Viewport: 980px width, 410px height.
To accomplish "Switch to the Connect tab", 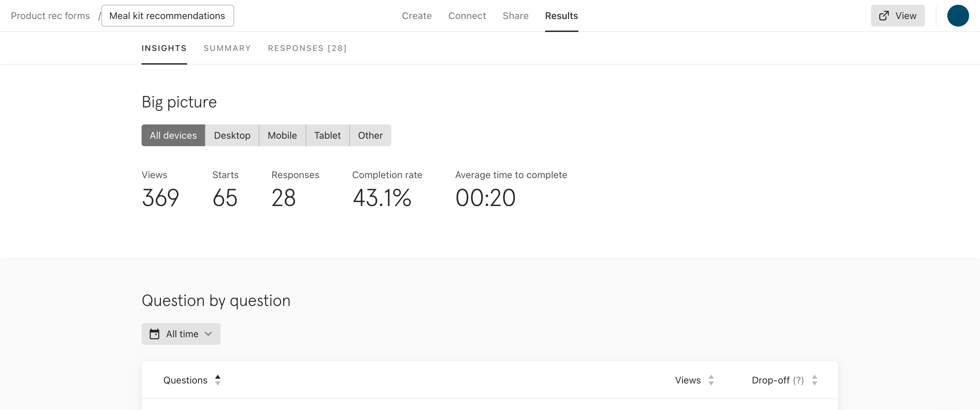I will 467,16.
